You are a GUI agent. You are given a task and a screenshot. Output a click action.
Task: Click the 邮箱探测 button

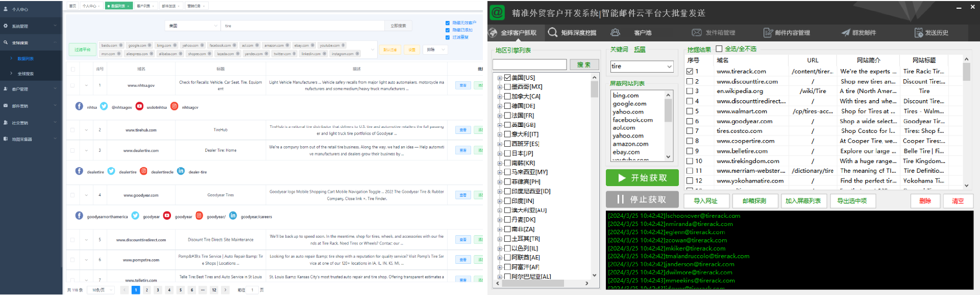[x=754, y=201]
